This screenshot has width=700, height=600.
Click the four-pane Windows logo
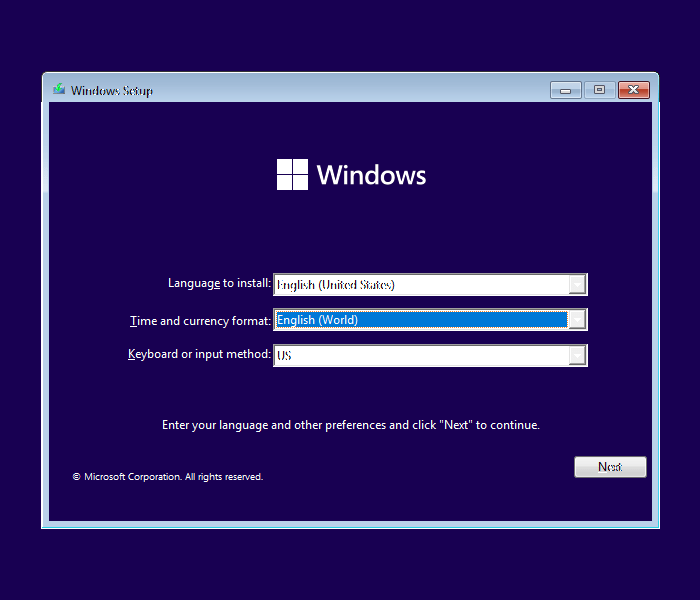pos(292,175)
